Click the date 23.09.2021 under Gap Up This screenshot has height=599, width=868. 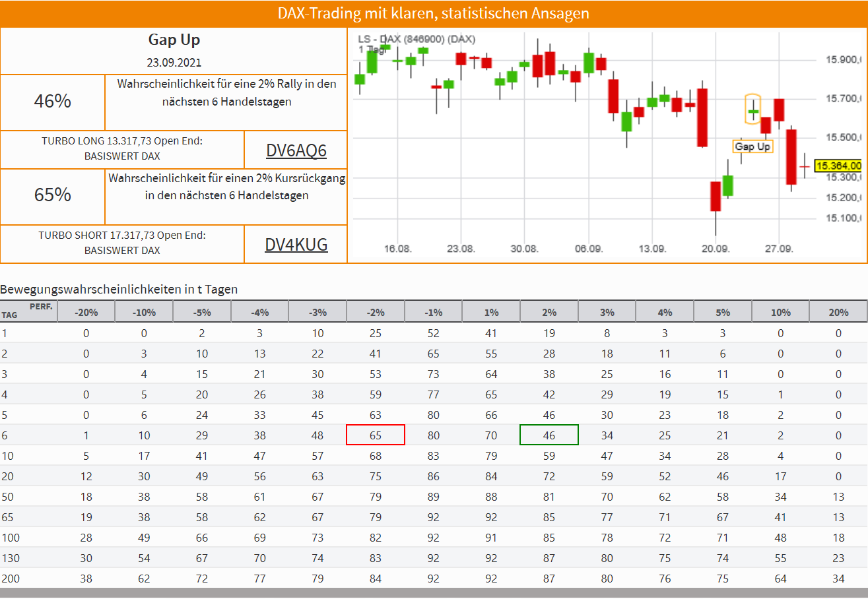coord(174,63)
